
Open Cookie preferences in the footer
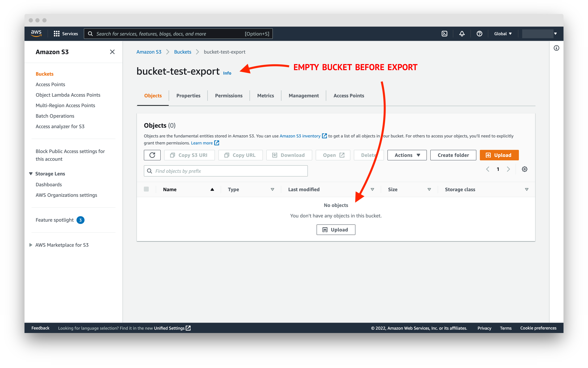[x=538, y=328]
